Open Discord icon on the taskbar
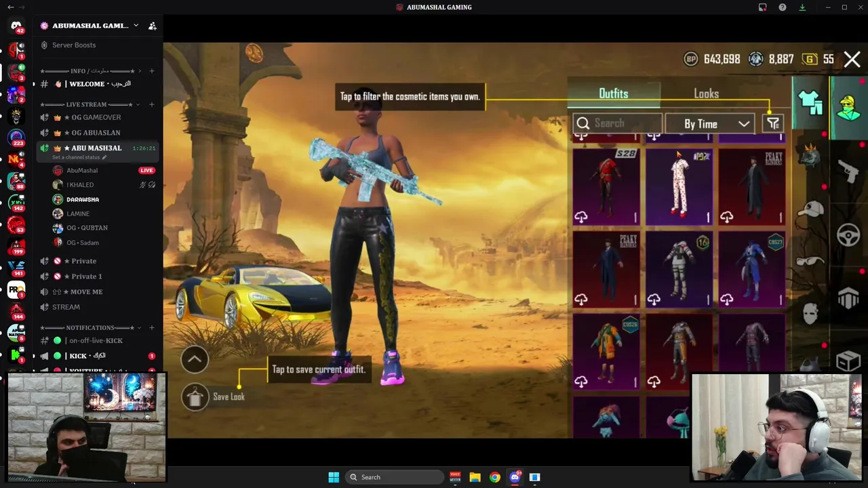 tap(515, 477)
